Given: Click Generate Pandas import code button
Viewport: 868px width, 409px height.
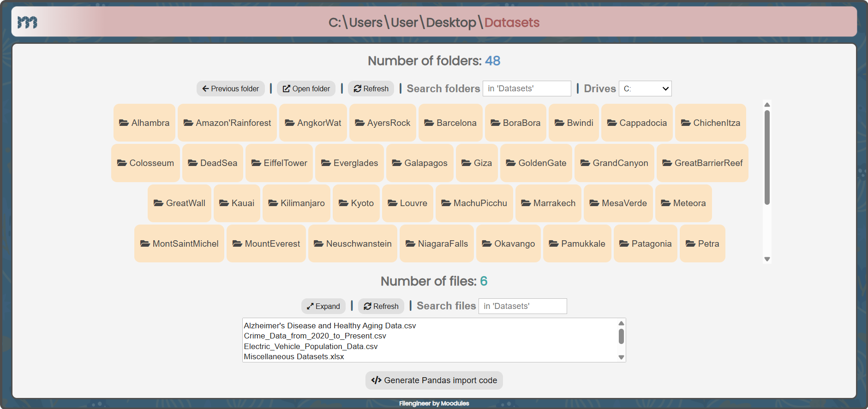Looking at the screenshot, I should tap(434, 380).
